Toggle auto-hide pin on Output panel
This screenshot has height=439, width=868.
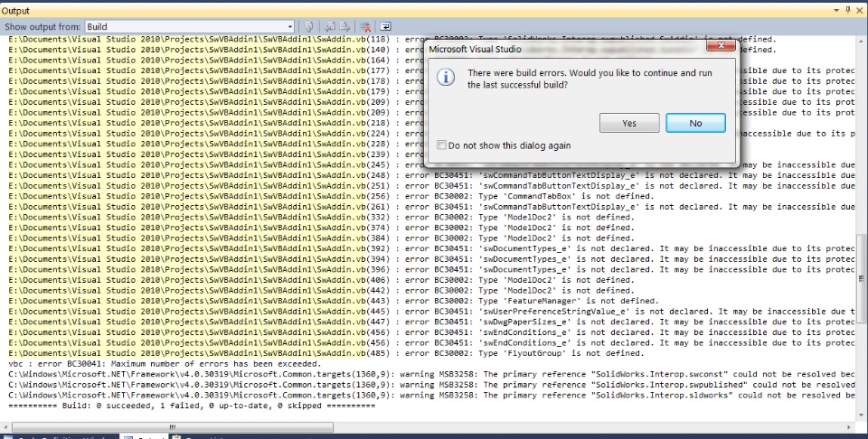pos(847,11)
